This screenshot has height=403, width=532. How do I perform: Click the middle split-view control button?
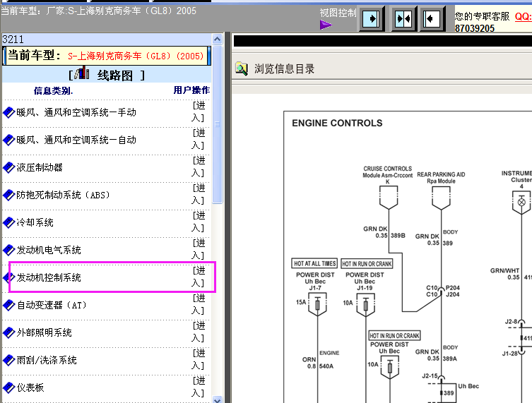(x=403, y=18)
